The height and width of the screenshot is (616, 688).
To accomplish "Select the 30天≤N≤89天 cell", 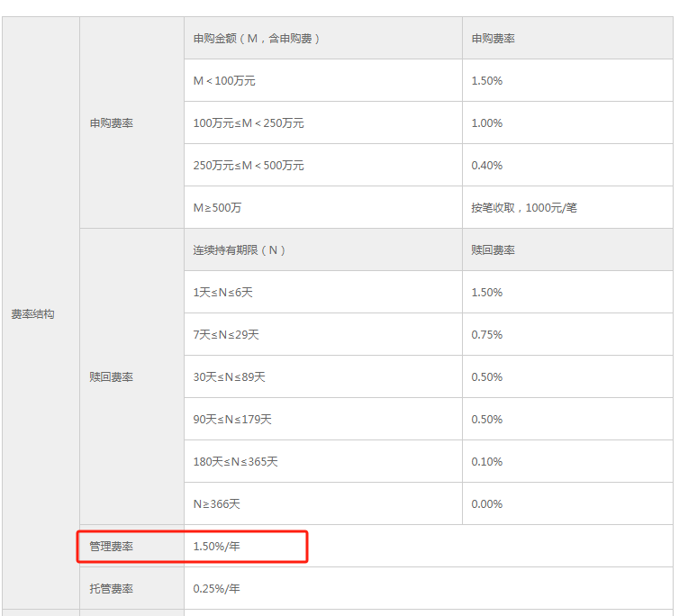I will 229,377.
